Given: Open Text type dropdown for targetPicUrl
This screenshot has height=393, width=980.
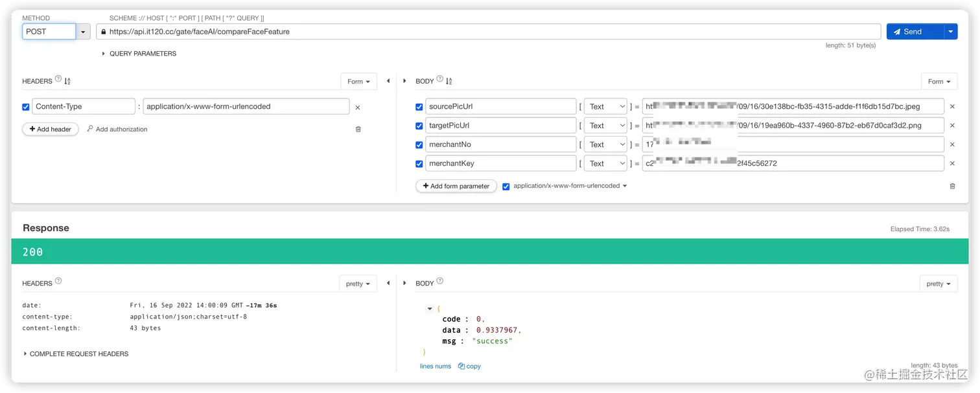Looking at the screenshot, I should 605,126.
